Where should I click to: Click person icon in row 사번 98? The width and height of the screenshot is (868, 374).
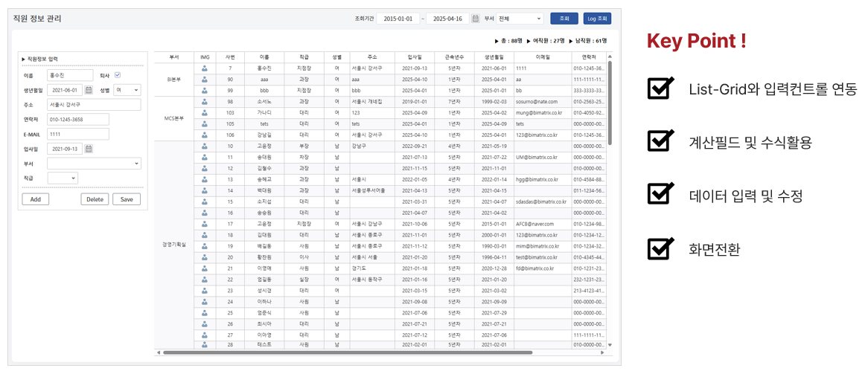click(x=204, y=101)
